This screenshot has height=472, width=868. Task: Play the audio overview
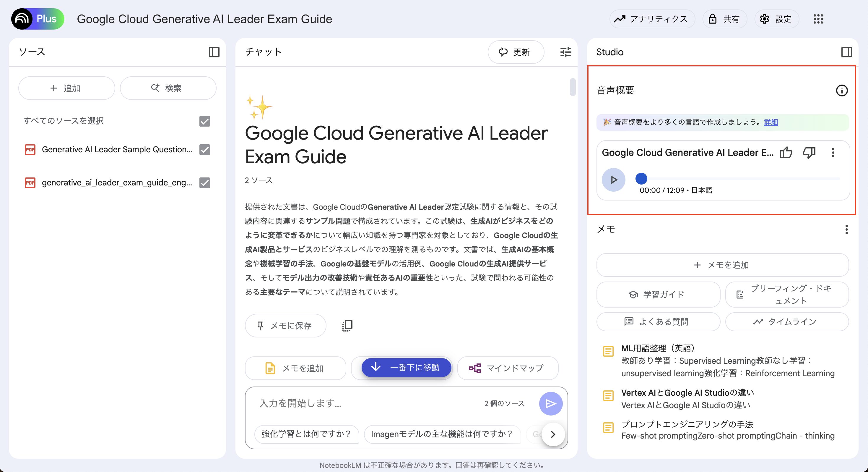pyautogui.click(x=614, y=180)
